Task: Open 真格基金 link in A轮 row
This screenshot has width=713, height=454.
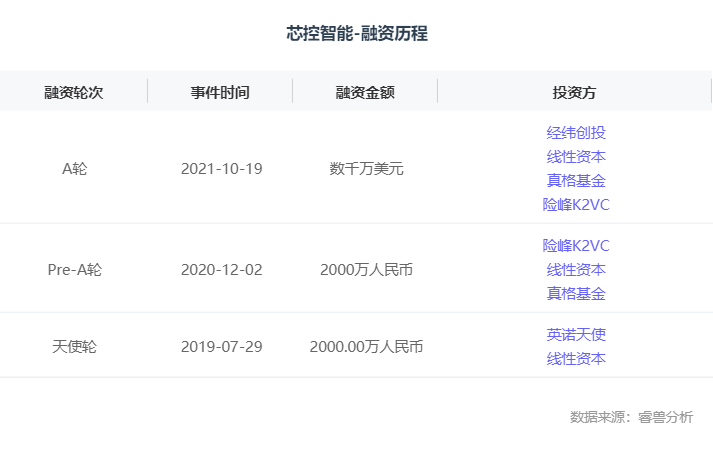Action: click(576, 181)
